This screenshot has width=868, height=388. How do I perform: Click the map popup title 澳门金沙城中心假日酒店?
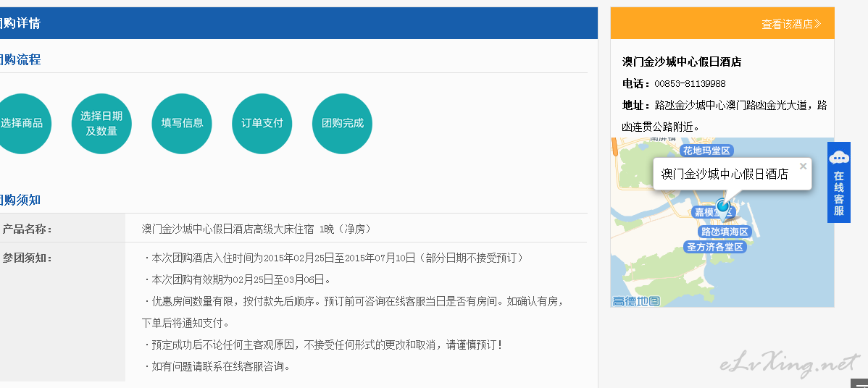coord(725,174)
